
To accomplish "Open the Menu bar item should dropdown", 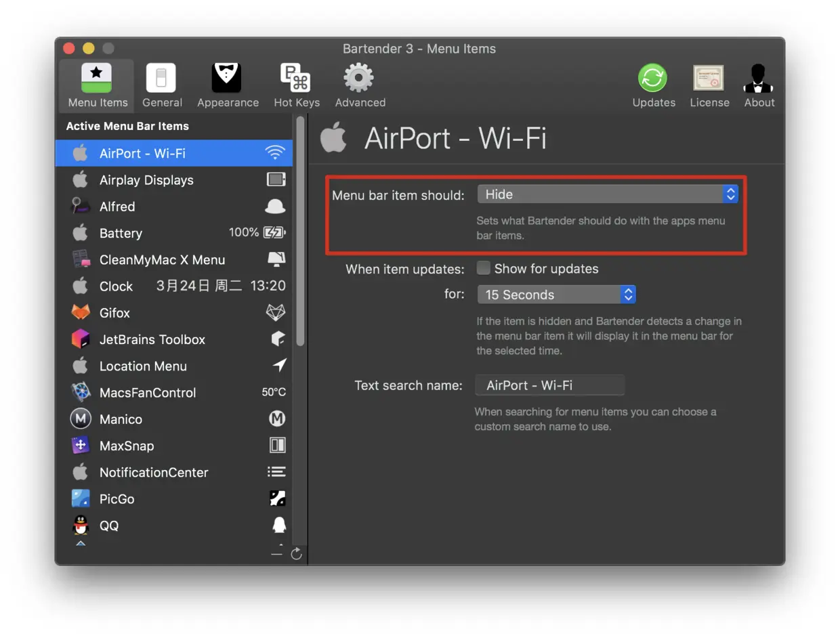I will (608, 194).
